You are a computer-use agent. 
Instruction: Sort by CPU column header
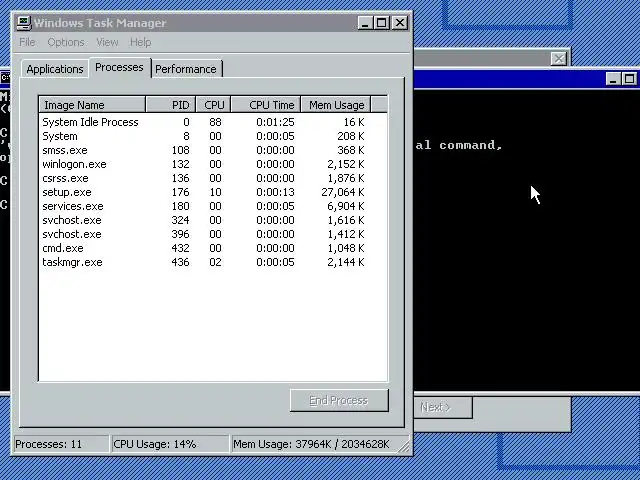pyautogui.click(x=213, y=105)
